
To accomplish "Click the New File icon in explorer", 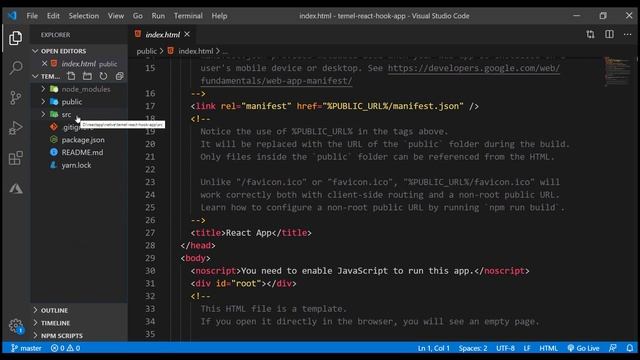I will tap(71, 76).
